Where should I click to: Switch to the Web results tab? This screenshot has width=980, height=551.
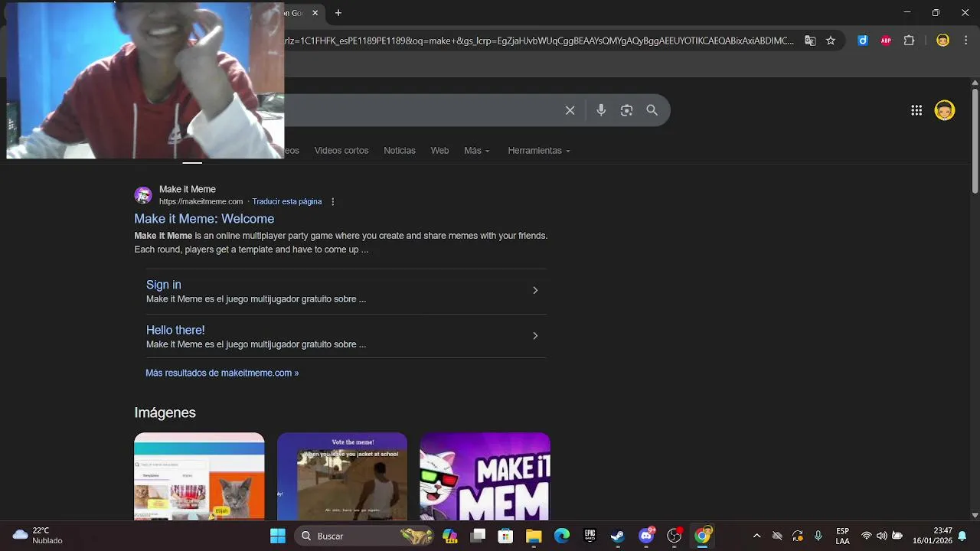pos(439,151)
